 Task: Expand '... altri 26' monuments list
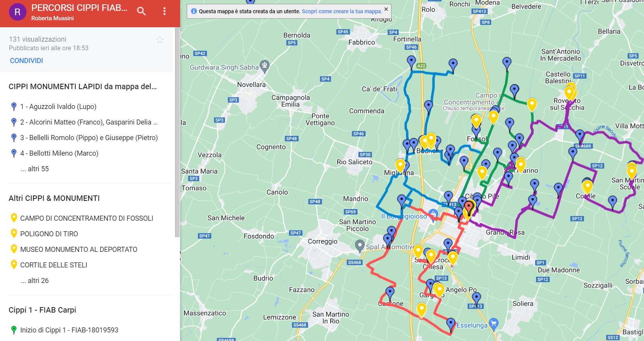tap(35, 281)
